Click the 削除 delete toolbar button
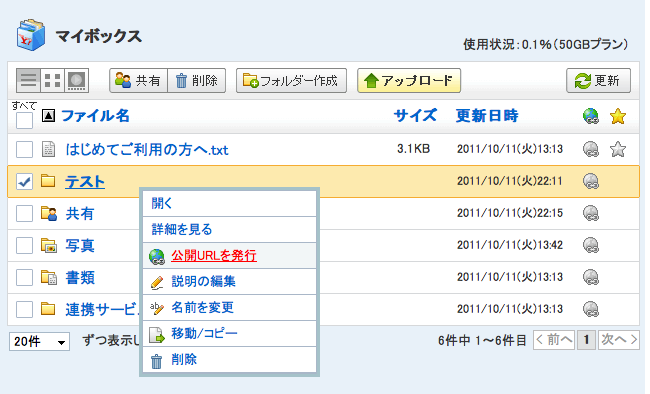Image resolution: width=650 pixels, height=394 pixels. point(196,80)
